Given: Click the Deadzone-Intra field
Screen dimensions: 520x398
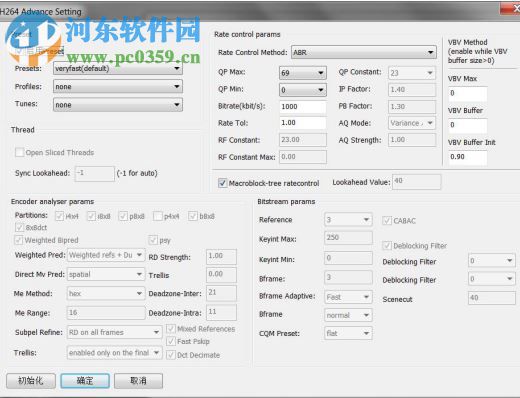Looking at the screenshot, I should pyautogui.click(x=221, y=312).
